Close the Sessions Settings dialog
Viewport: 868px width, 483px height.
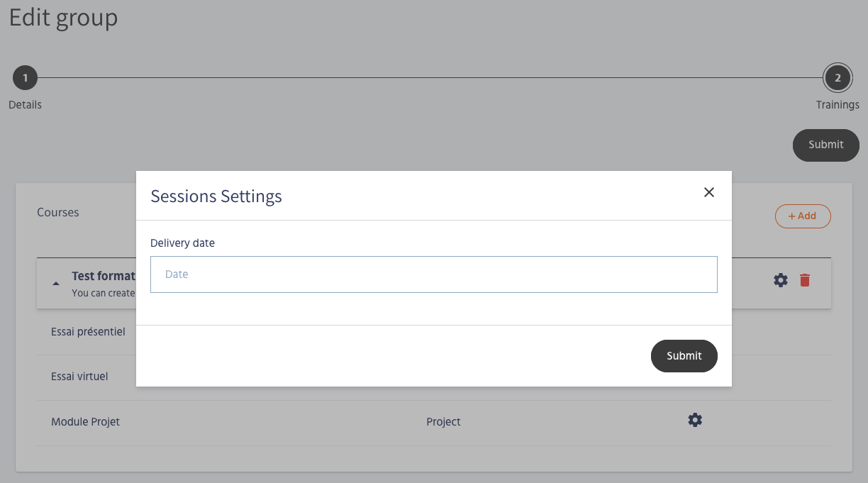click(708, 192)
